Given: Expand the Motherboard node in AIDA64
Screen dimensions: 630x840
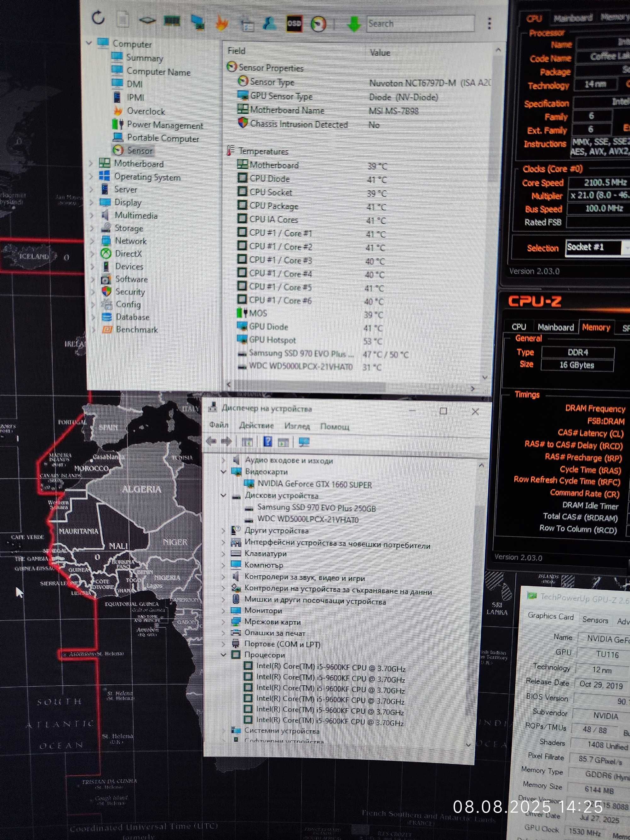Looking at the screenshot, I should pyautogui.click(x=91, y=163).
